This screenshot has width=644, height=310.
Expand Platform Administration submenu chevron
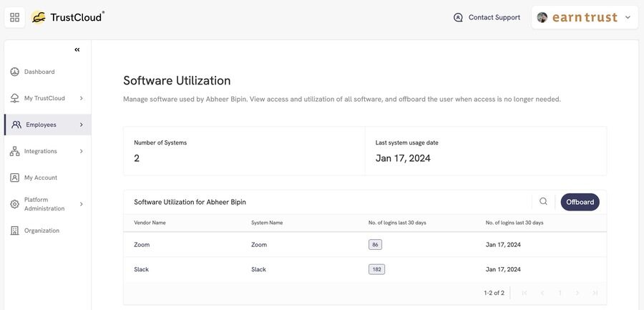point(82,204)
